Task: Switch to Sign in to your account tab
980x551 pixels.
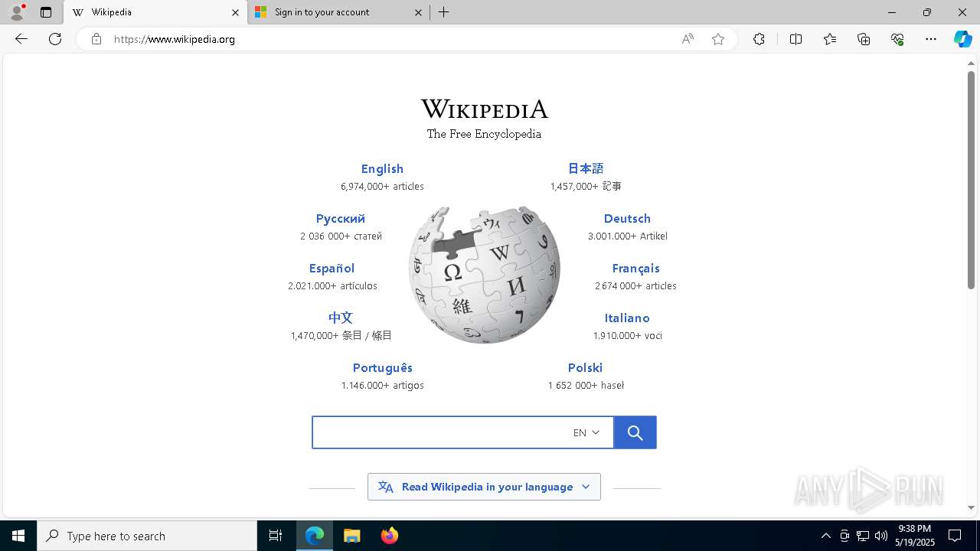Action: coord(339,12)
